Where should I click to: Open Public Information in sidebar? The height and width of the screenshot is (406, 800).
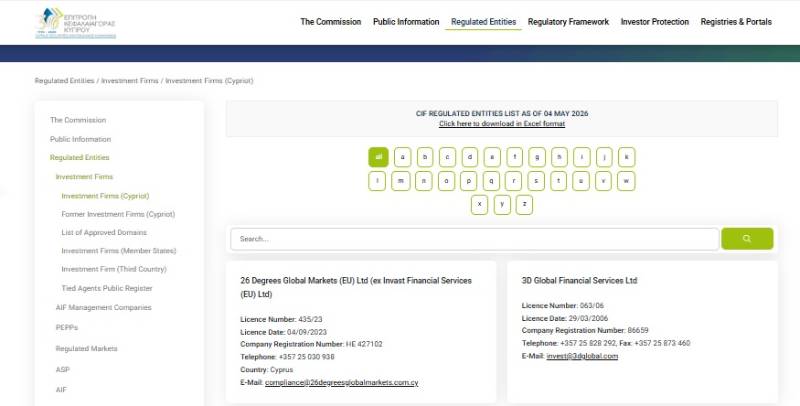(x=80, y=139)
